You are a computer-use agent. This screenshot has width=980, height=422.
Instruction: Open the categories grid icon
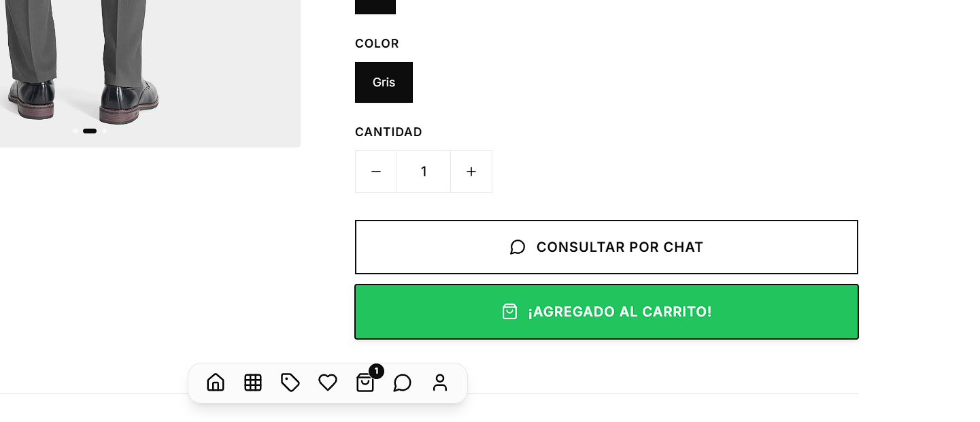[253, 383]
